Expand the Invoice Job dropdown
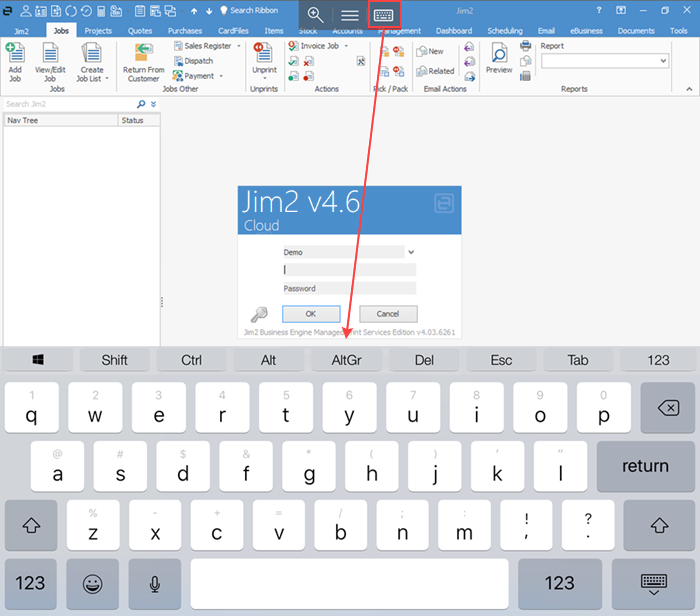700x616 pixels. 346,46
